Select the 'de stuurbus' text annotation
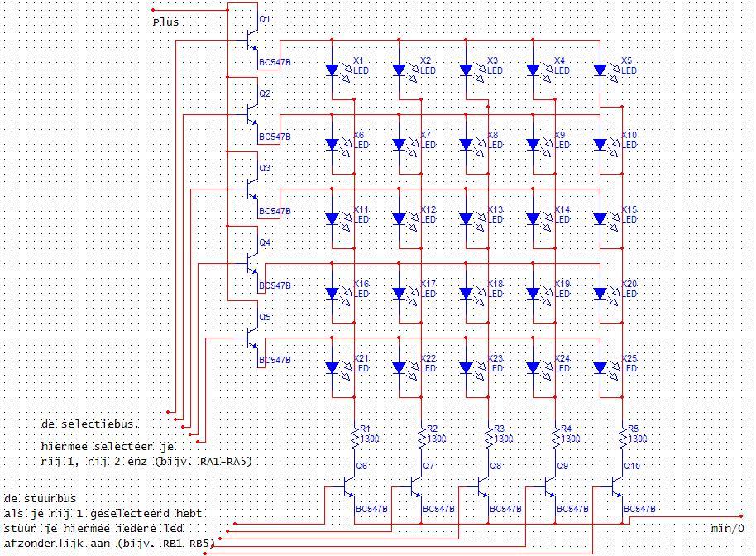The height and width of the screenshot is (556, 756). 41,499
